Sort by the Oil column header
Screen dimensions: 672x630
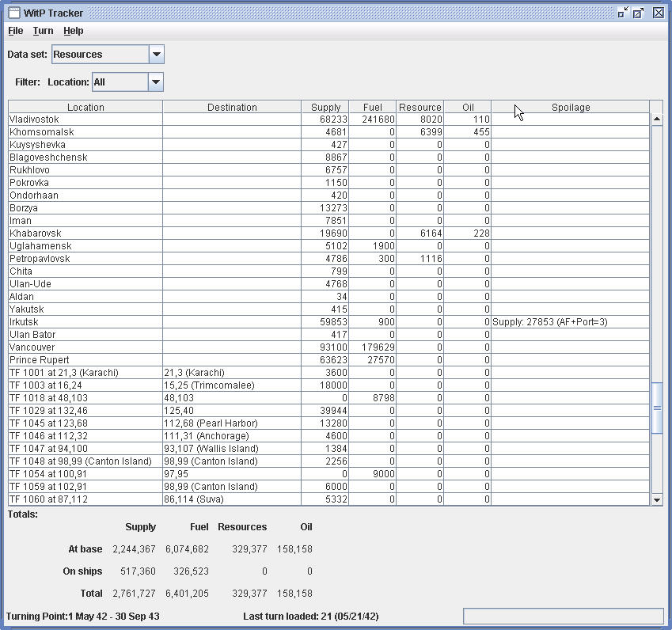pos(468,107)
